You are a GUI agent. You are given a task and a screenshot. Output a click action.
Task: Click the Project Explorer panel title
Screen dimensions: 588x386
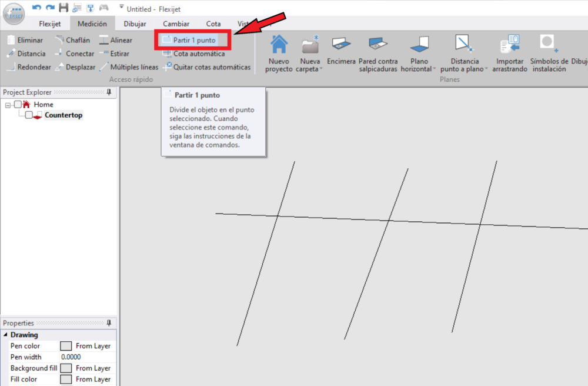click(x=27, y=92)
